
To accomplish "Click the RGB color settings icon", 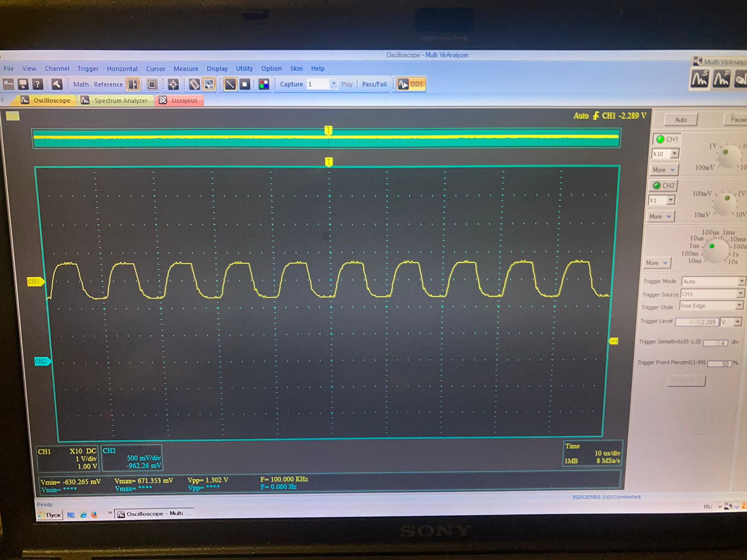I will (264, 84).
